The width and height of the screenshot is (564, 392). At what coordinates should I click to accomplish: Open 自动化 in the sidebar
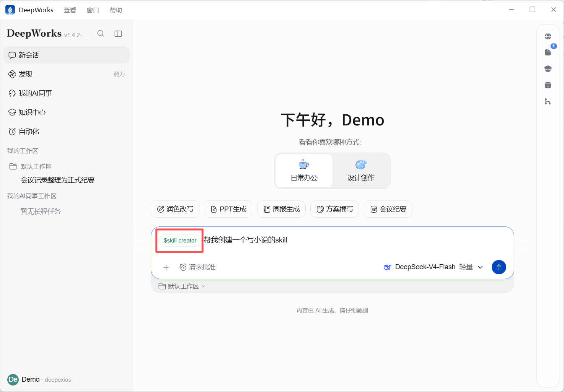[x=67, y=132]
